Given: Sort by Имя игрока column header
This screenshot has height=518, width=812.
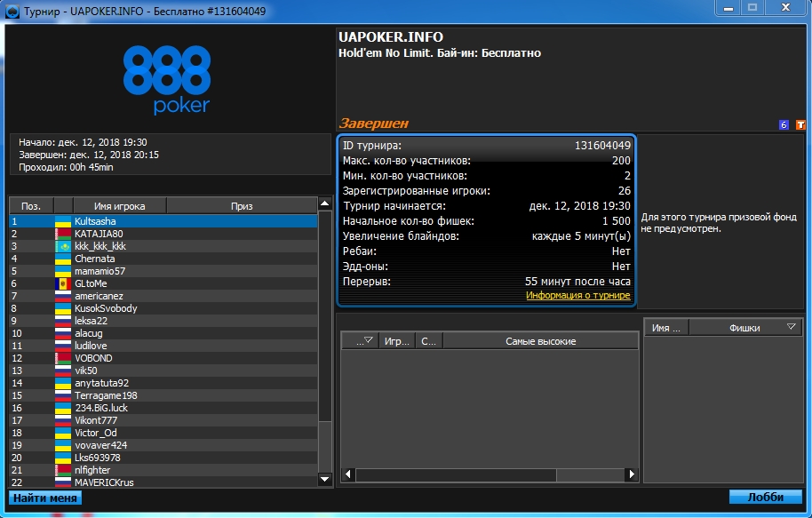Looking at the screenshot, I should [x=120, y=205].
